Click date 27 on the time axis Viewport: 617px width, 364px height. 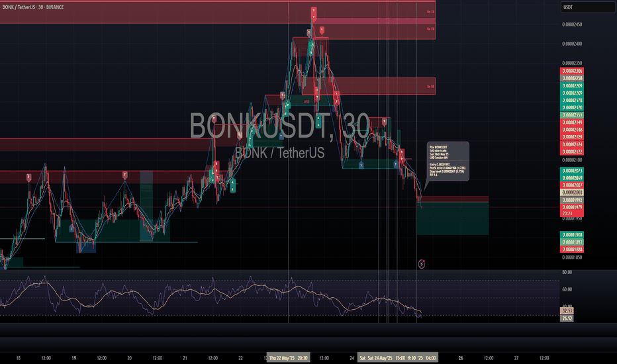(x=516, y=358)
